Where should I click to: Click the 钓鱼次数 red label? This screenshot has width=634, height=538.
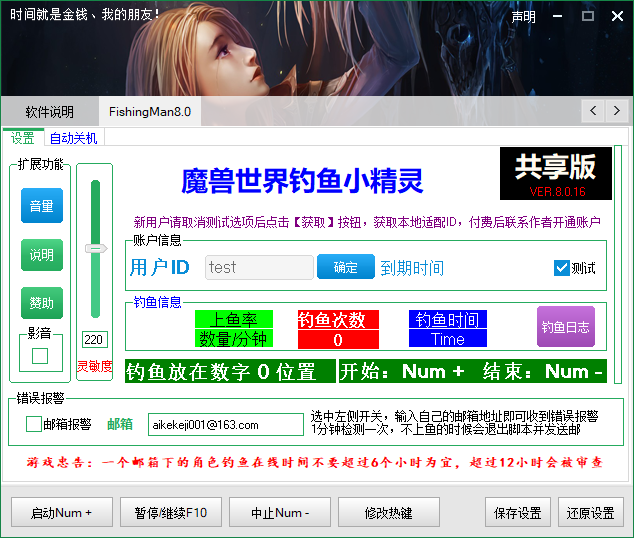(338, 319)
